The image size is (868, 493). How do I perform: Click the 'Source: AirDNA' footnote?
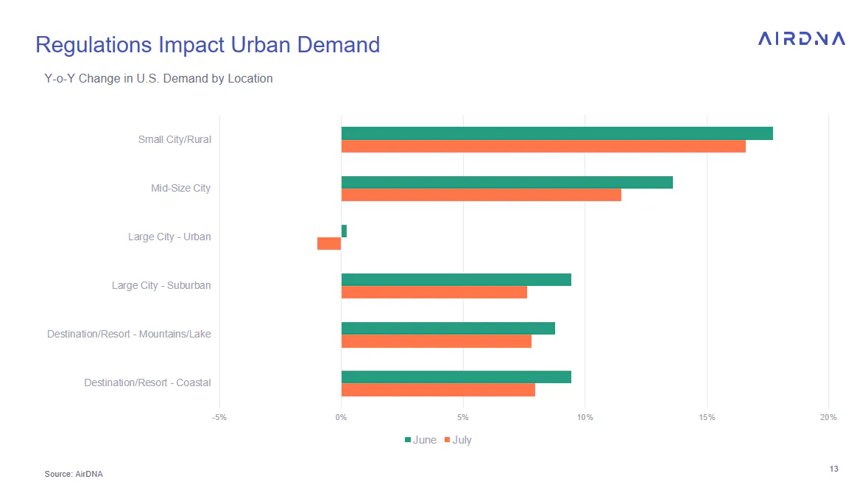tap(74, 474)
